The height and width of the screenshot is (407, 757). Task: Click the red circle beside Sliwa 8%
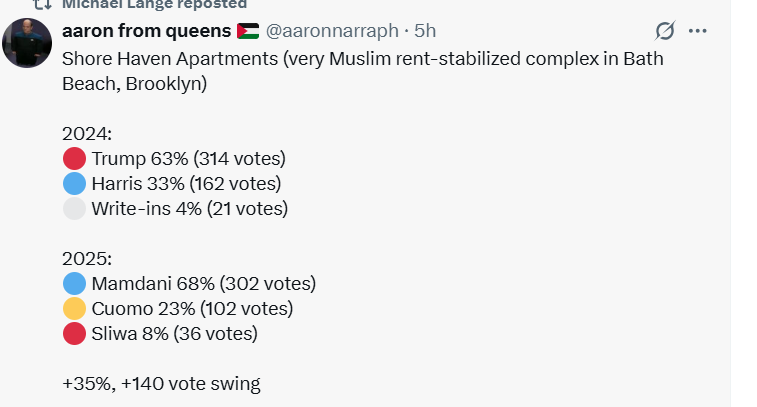74,334
